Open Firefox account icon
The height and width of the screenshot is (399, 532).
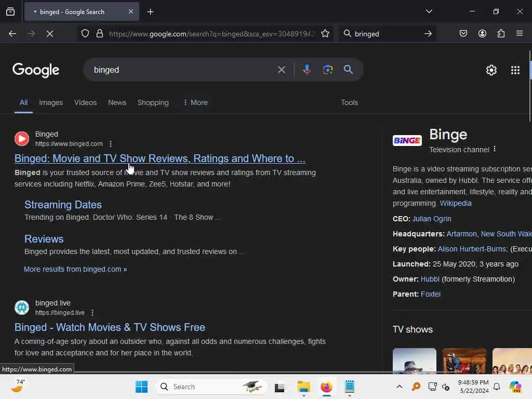(482, 34)
